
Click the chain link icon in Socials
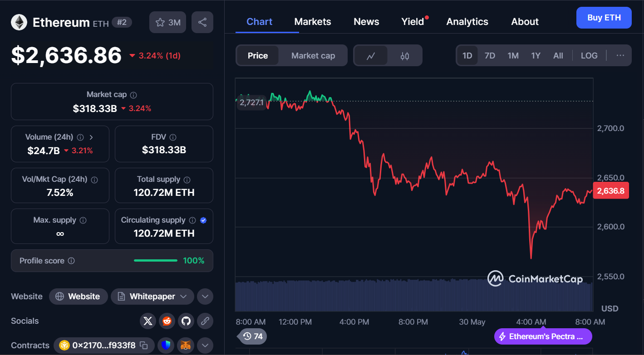[x=205, y=321]
